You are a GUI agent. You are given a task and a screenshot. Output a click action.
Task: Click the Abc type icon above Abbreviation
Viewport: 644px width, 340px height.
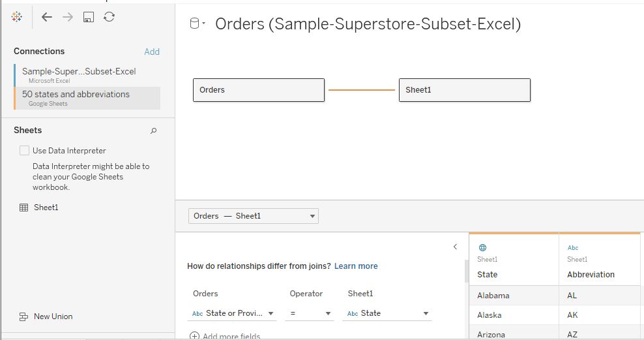point(573,247)
